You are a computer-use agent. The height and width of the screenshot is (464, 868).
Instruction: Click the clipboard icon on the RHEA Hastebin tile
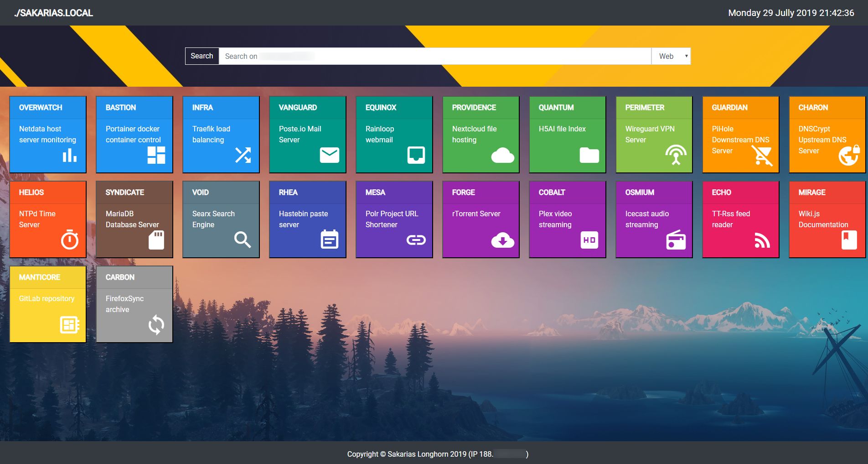[x=329, y=240]
